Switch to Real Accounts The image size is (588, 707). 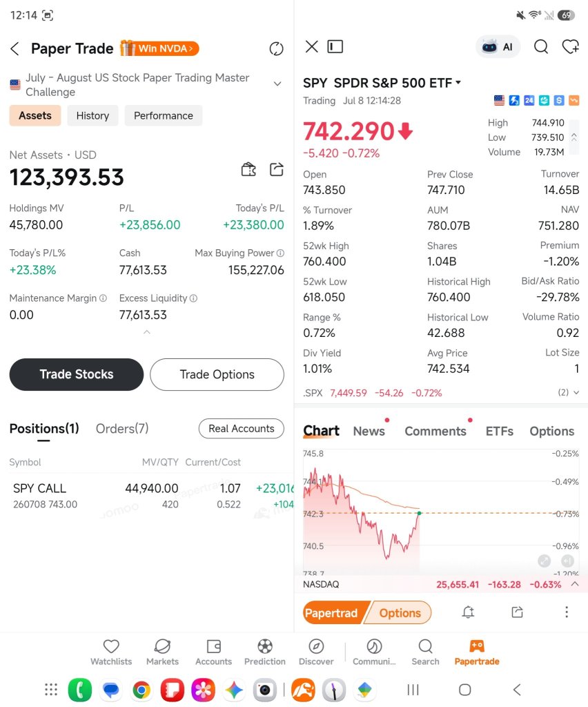[241, 428]
